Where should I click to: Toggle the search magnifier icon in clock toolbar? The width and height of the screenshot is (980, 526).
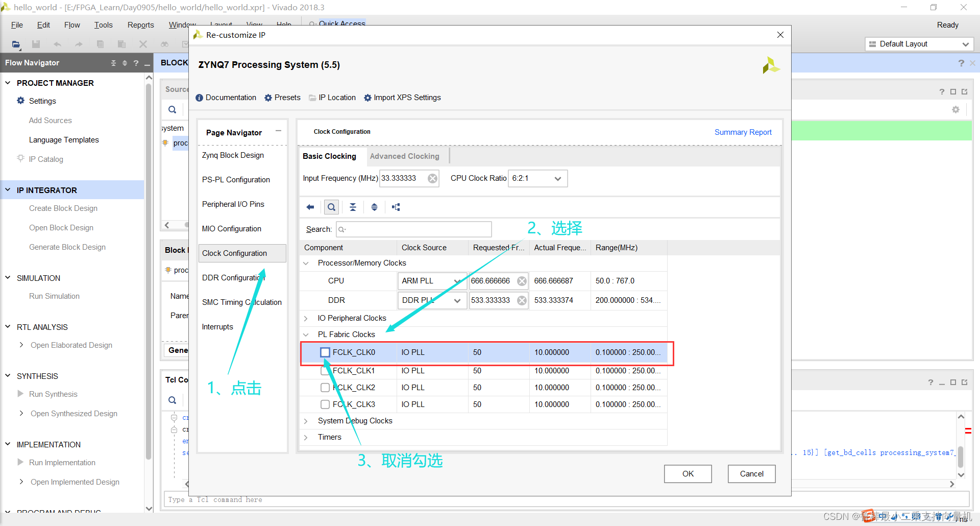coord(331,207)
